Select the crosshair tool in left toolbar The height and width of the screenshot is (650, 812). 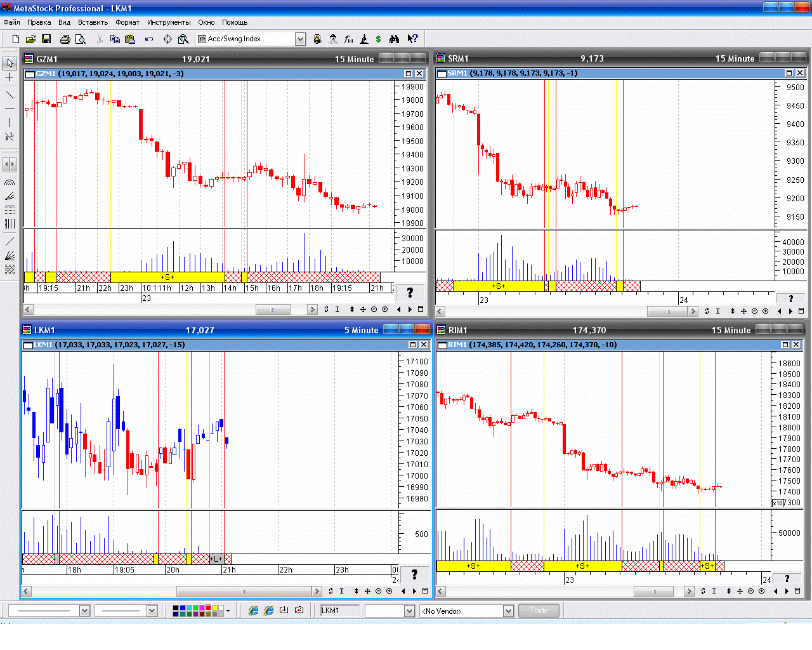10,77
